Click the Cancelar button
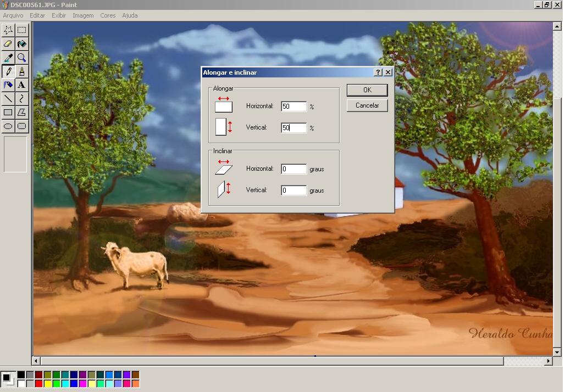This screenshot has width=565, height=392. [x=367, y=105]
